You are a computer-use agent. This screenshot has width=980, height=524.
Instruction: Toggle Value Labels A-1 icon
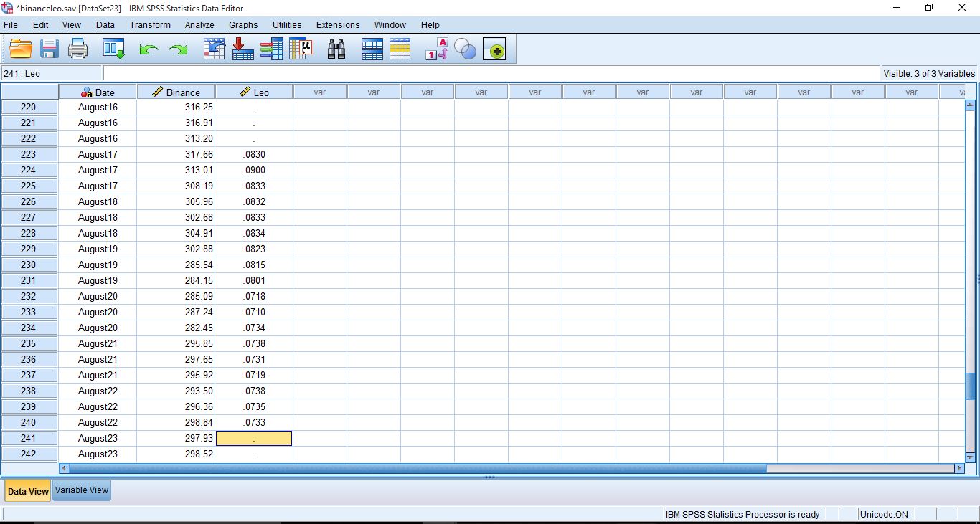(x=437, y=49)
